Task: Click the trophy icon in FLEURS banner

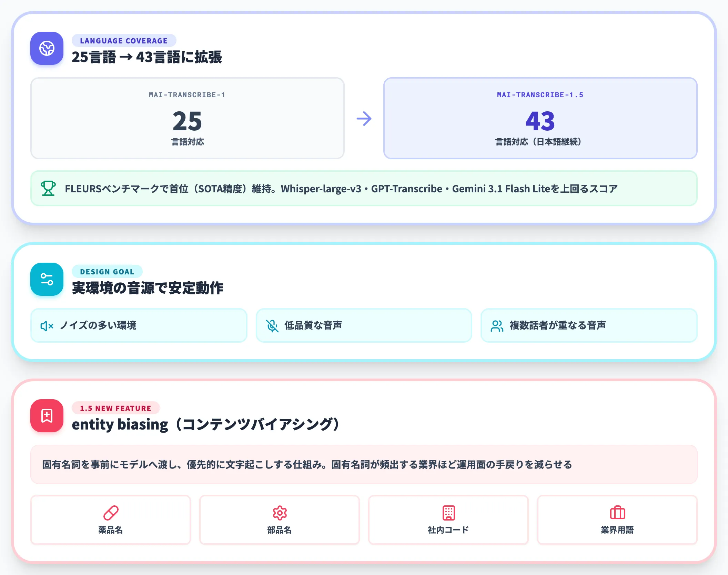Action: click(x=48, y=189)
